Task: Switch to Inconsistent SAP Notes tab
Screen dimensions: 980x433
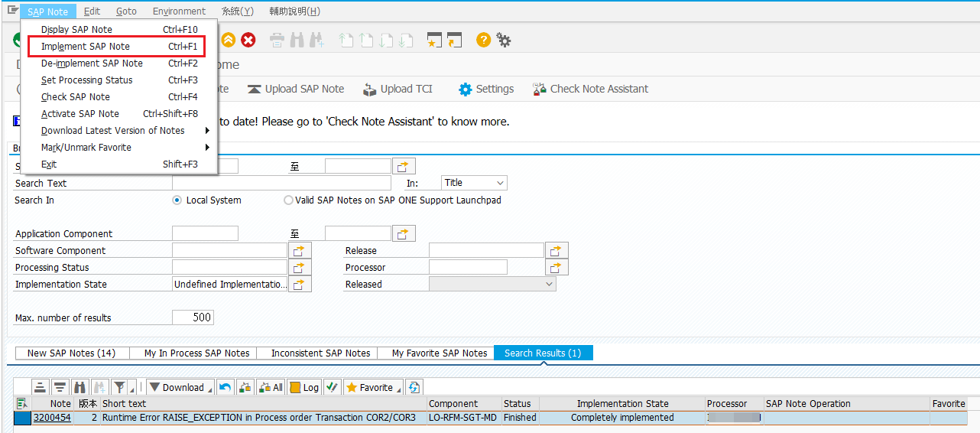Action: pos(321,353)
